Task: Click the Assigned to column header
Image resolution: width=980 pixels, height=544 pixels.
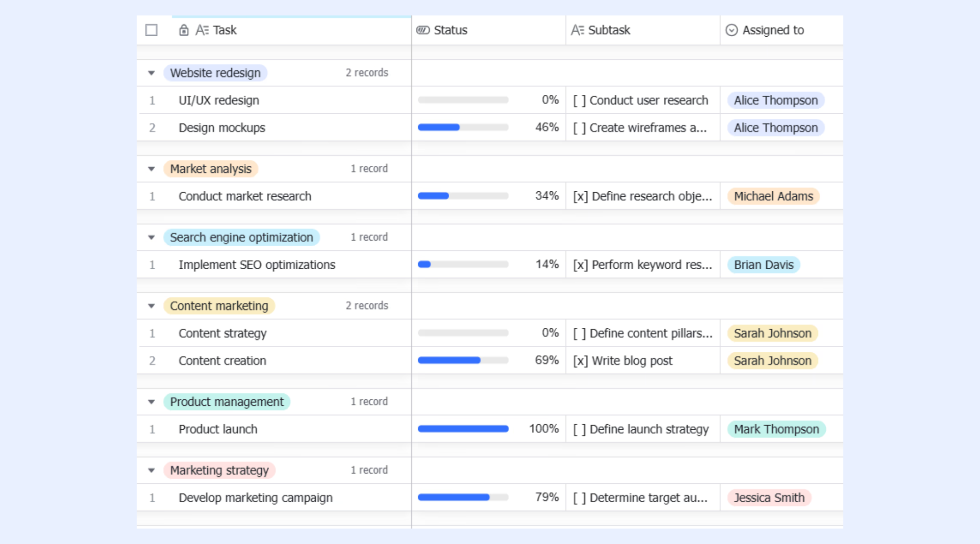Action: coord(781,30)
